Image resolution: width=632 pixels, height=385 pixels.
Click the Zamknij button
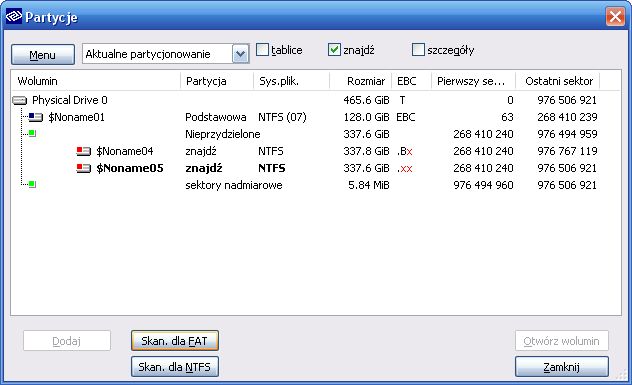tap(561, 367)
